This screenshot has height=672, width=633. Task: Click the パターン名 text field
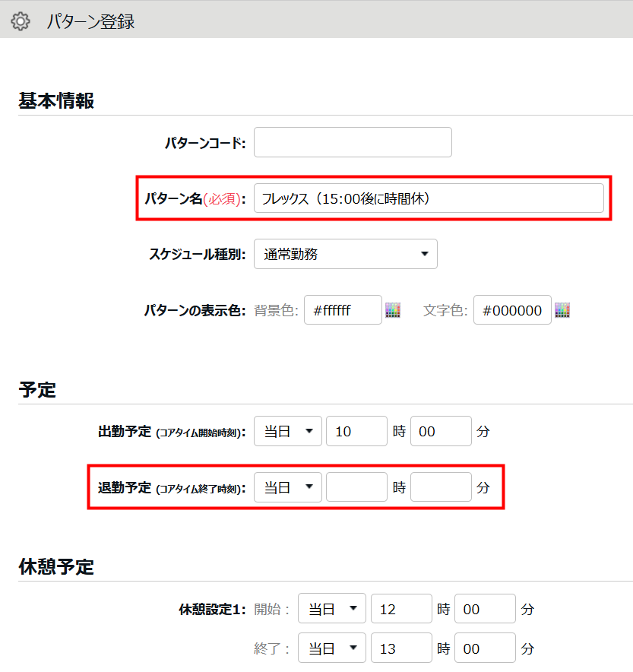point(429,198)
